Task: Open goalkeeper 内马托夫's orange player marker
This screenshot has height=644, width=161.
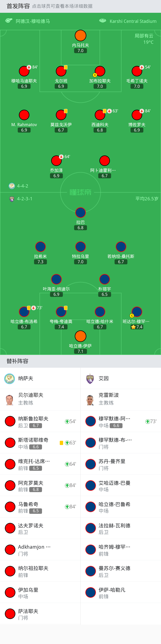Action: pyautogui.click(x=80, y=35)
